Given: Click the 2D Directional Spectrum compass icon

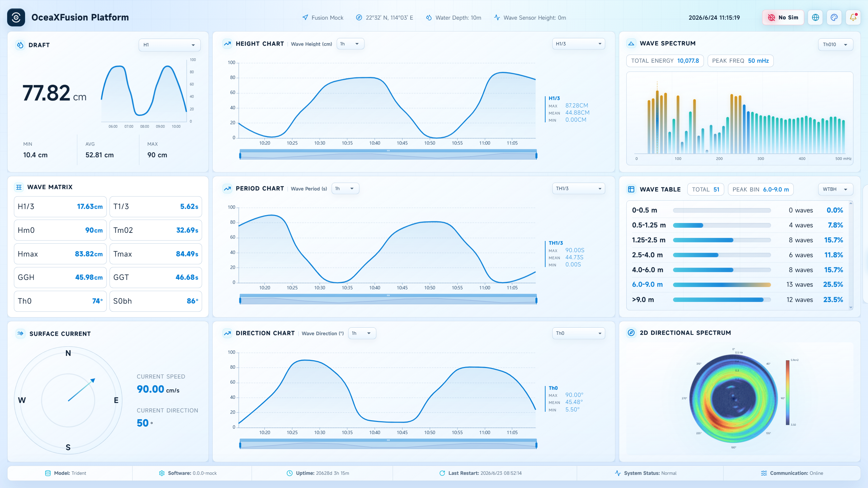Looking at the screenshot, I should tap(631, 333).
